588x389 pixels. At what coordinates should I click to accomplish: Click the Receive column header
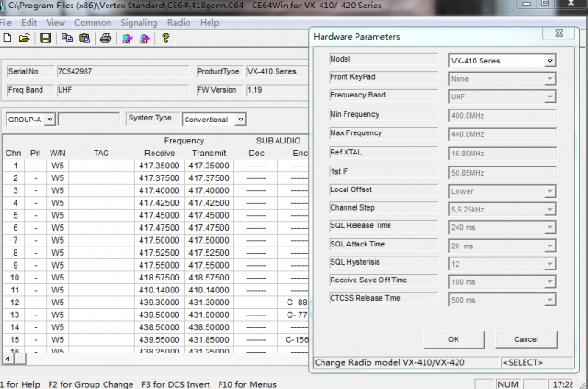click(159, 154)
